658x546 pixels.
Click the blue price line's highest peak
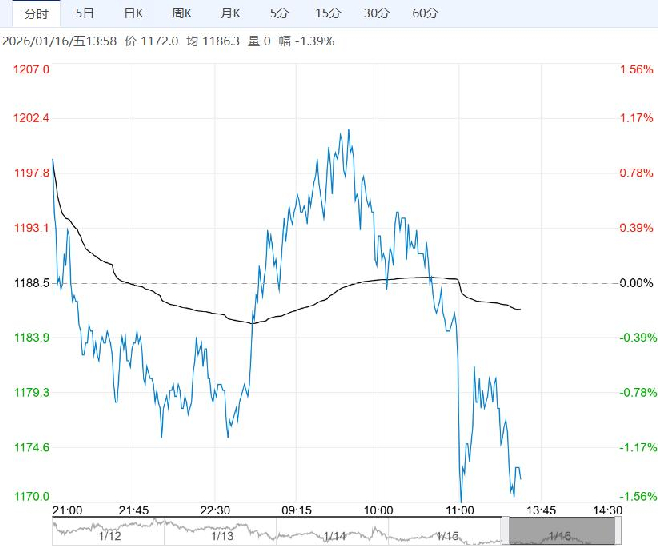tap(348, 130)
